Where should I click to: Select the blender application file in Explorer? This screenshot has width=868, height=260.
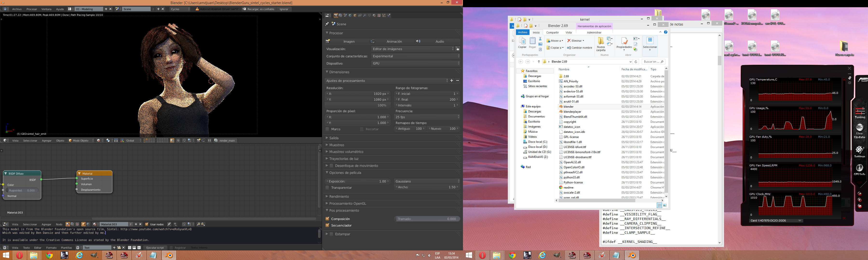(x=569, y=107)
